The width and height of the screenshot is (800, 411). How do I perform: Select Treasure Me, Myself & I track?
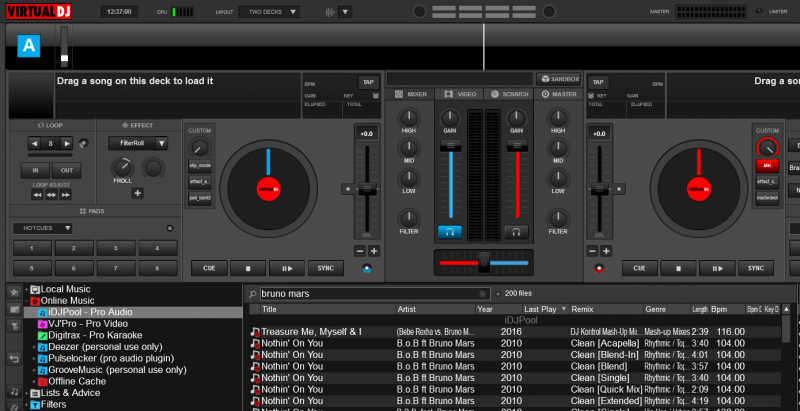click(x=515, y=332)
